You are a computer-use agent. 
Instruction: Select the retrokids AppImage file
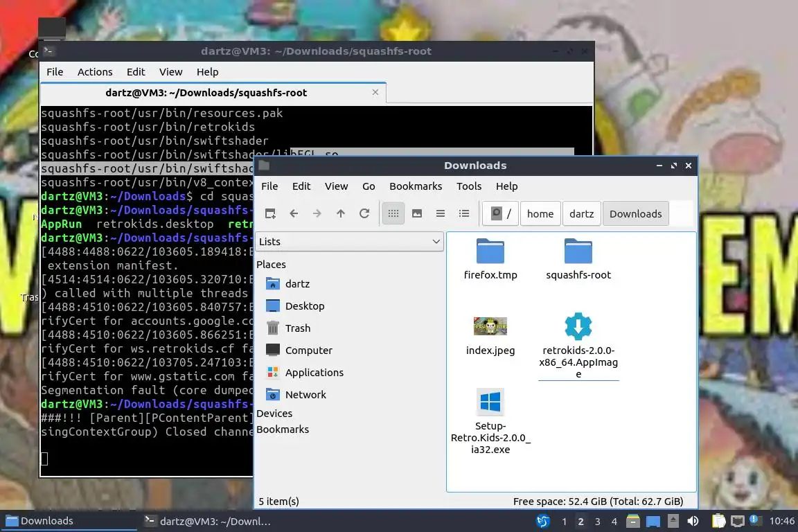578,346
